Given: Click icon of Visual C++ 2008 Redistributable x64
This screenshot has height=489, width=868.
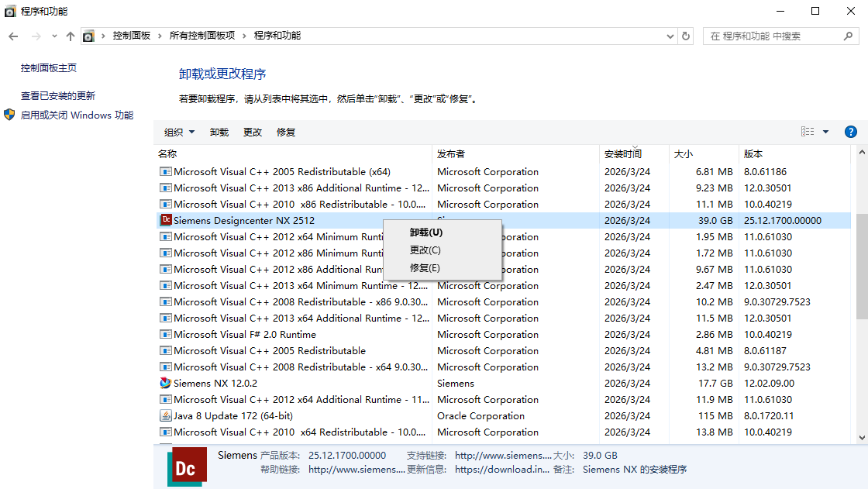Looking at the screenshot, I should [166, 367].
